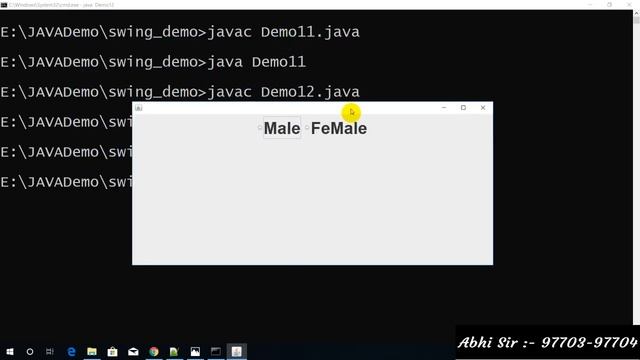Open Task View from taskbar
This screenshot has height=360, width=640.
pyautogui.click(x=50, y=351)
